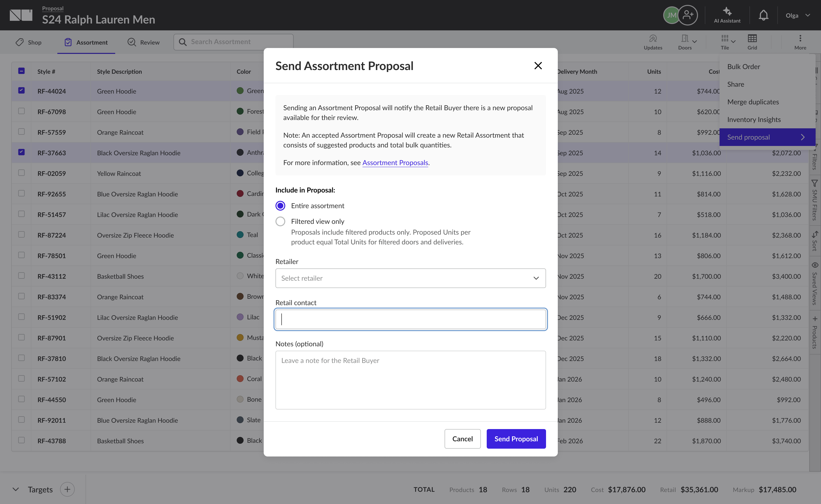This screenshot has width=821, height=504.
Task: Select the Filtered view only radio
Action: click(280, 221)
